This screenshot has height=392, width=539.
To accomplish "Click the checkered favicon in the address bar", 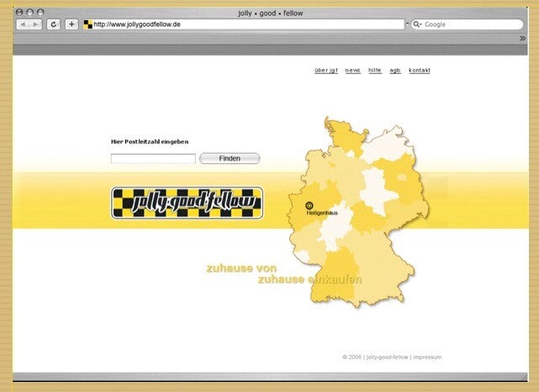I will pyautogui.click(x=88, y=24).
